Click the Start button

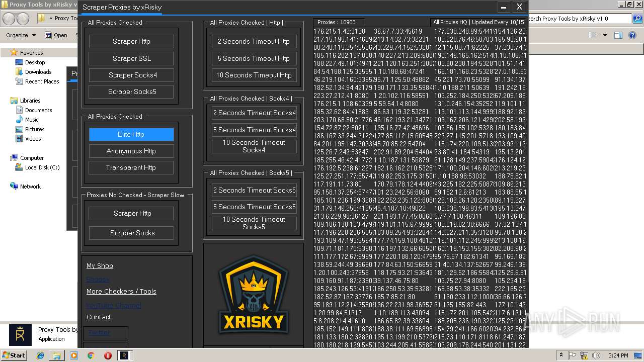(x=14, y=355)
